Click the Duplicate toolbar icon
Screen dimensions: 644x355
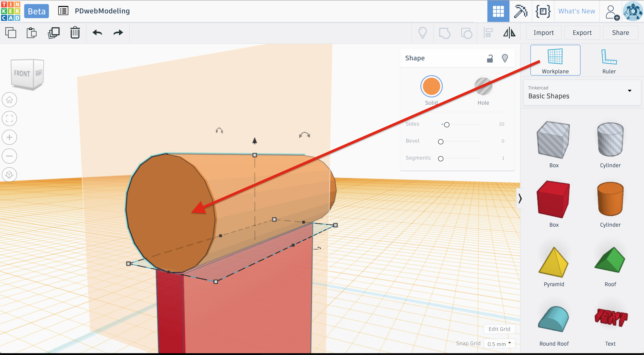click(53, 33)
